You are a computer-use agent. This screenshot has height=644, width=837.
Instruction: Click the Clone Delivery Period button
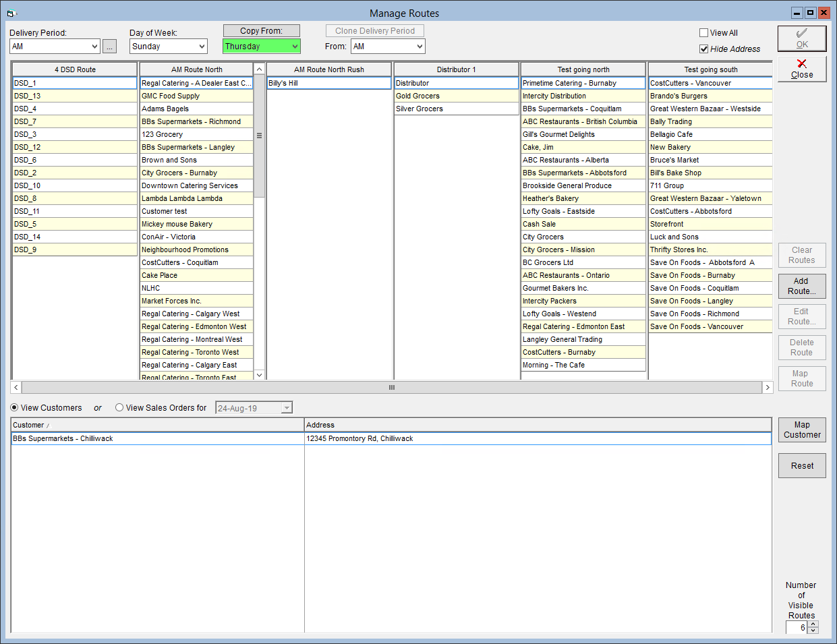375,30
